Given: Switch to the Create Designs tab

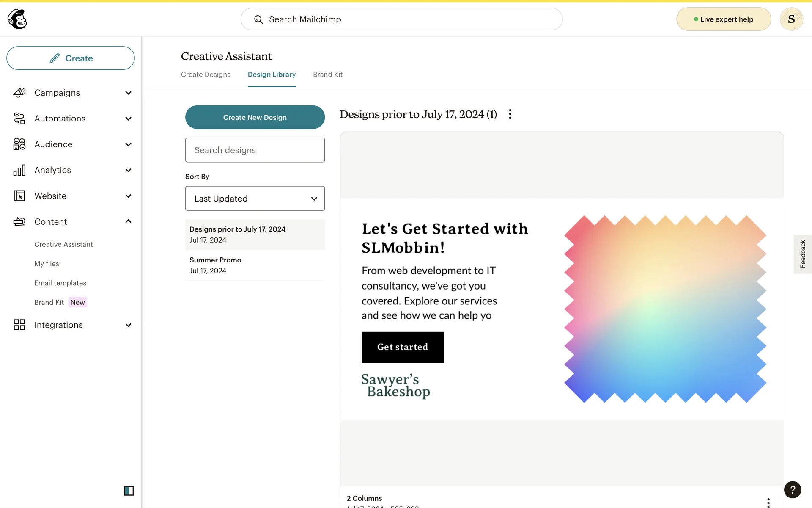Looking at the screenshot, I should (206, 75).
